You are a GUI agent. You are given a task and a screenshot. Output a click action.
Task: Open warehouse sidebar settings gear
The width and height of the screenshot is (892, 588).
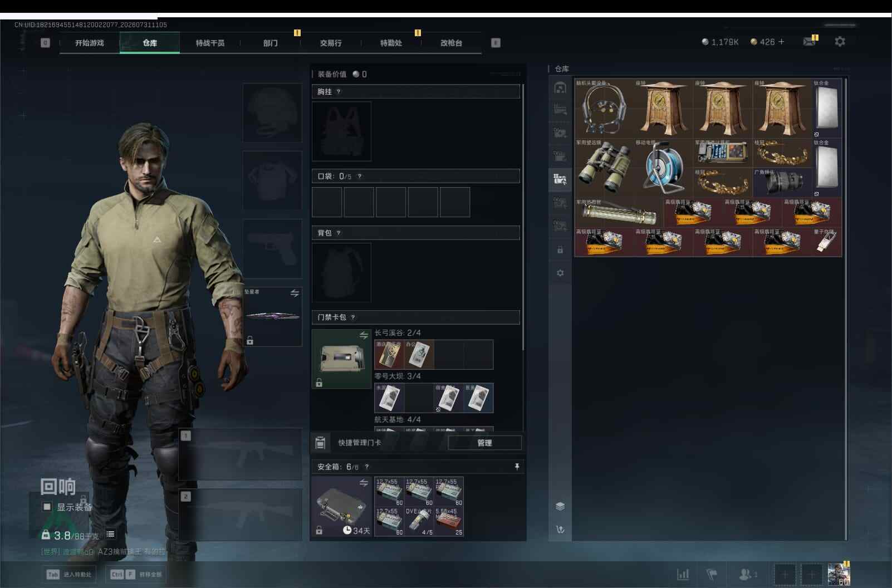click(x=560, y=273)
